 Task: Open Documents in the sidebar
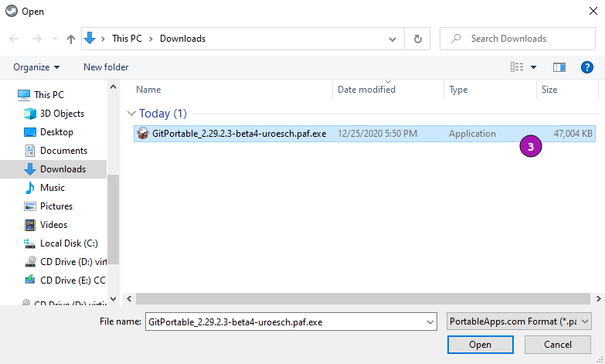(x=63, y=151)
